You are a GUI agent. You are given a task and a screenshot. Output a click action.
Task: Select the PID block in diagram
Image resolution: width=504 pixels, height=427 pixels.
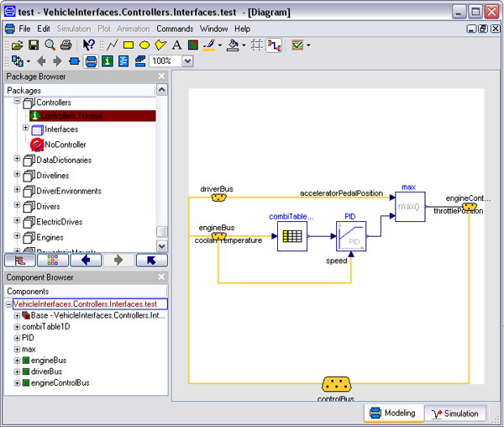pos(350,237)
